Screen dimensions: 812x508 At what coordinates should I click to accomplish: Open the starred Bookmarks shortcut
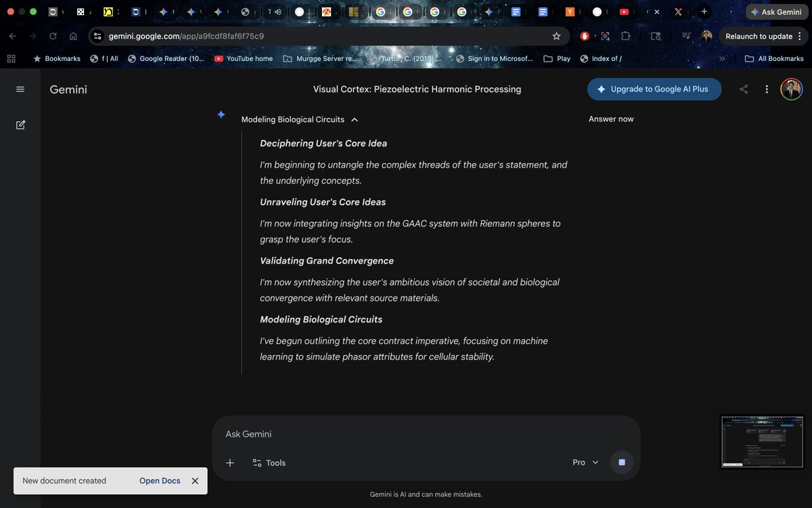[57, 59]
